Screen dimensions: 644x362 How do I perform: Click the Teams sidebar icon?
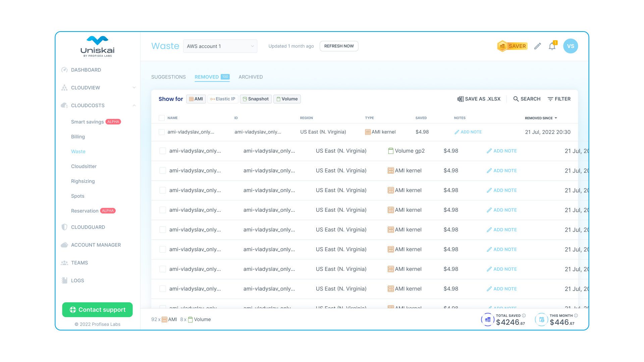pos(64,263)
